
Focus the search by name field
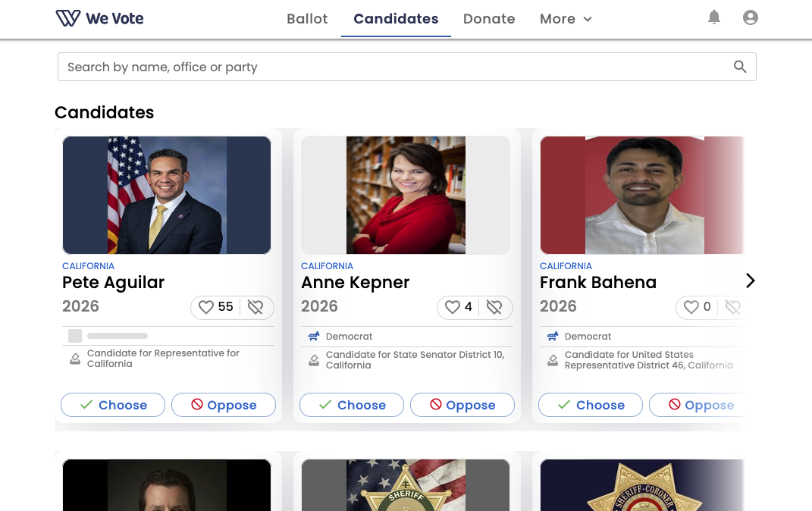click(407, 67)
